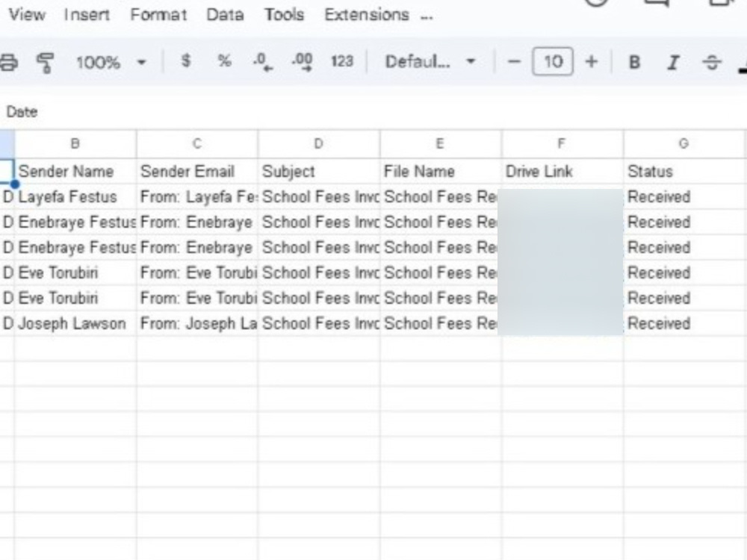Toggle italic formatting
The width and height of the screenshot is (747, 560).
tap(673, 63)
